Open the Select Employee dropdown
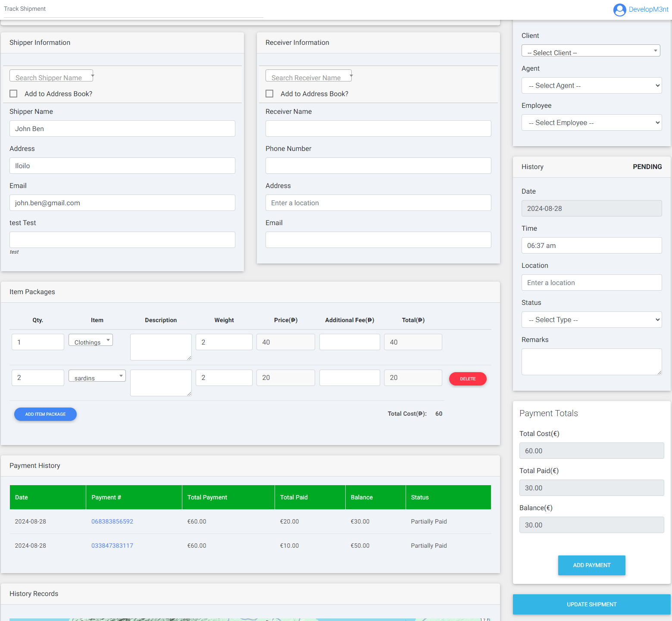This screenshot has width=672, height=621. pyautogui.click(x=591, y=122)
